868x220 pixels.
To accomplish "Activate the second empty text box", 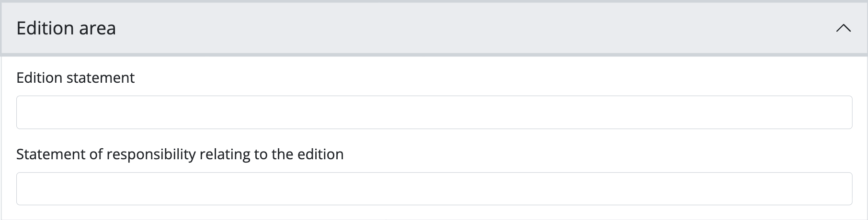I will [434, 189].
